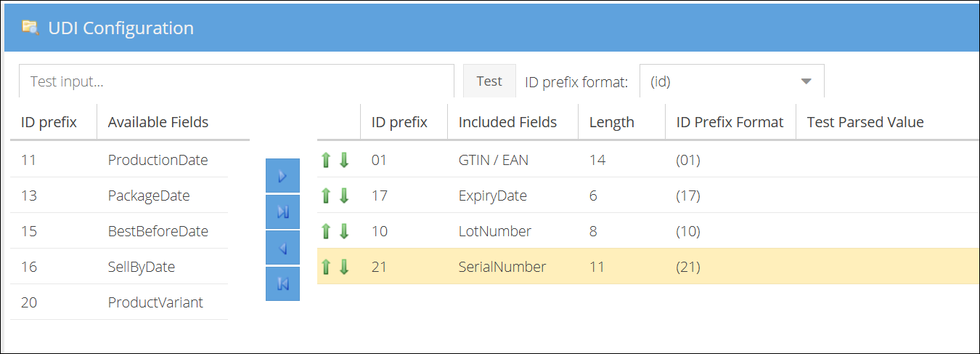Move LotNumber row up

pos(326,231)
